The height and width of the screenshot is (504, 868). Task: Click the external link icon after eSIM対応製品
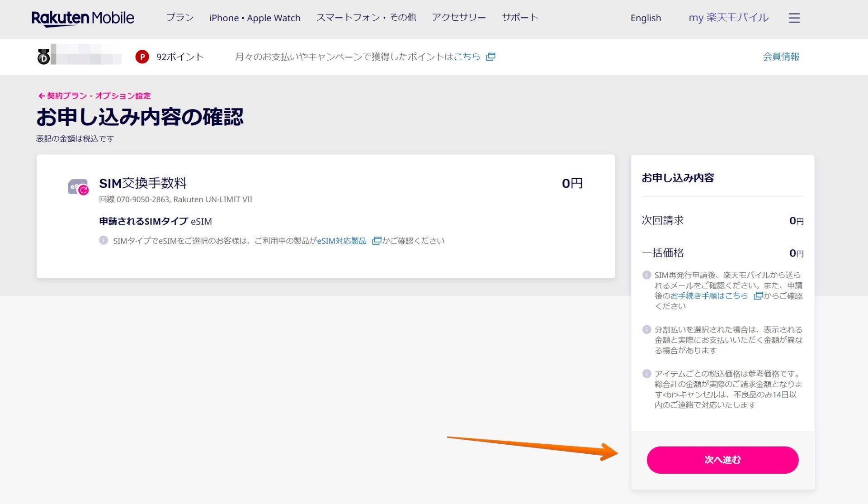(x=376, y=241)
